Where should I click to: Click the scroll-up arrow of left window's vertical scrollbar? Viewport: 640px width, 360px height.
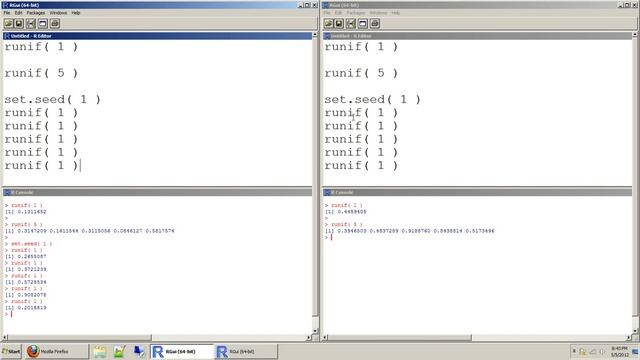coord(315,35)
